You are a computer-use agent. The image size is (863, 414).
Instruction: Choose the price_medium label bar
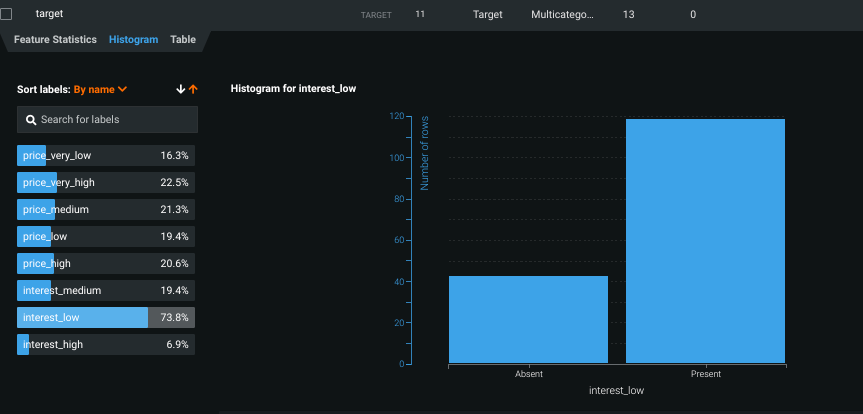pyautogui.click(x=106, y=209)
